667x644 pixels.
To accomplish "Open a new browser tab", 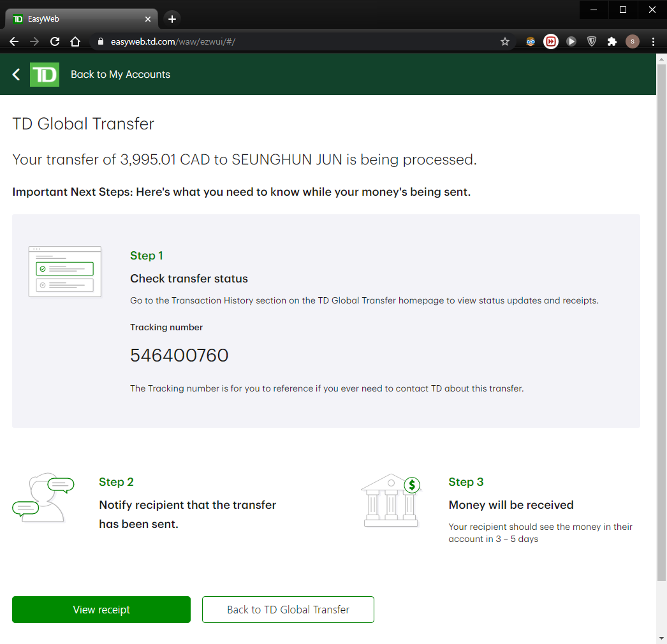I will click(172, 19).
